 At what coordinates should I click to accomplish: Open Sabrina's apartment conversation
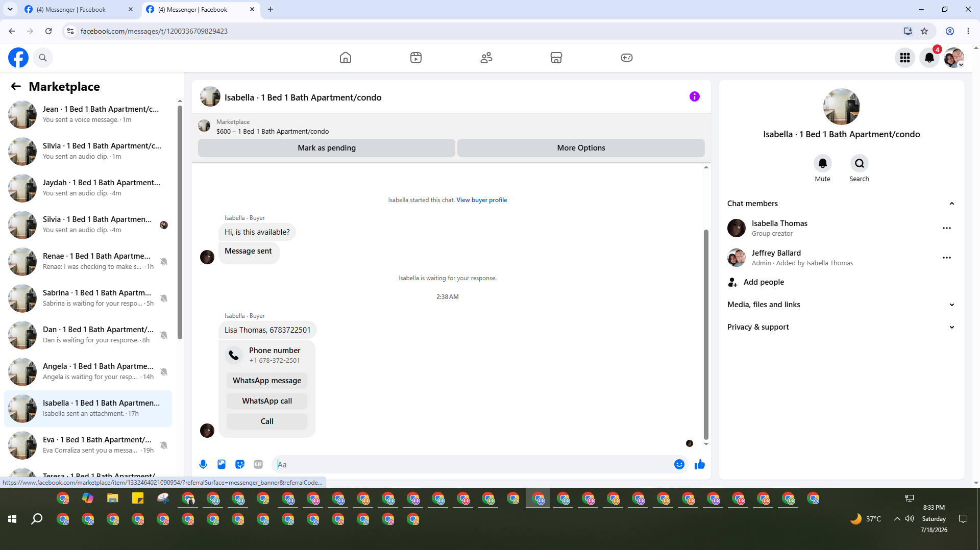click(x=88, y=298)
